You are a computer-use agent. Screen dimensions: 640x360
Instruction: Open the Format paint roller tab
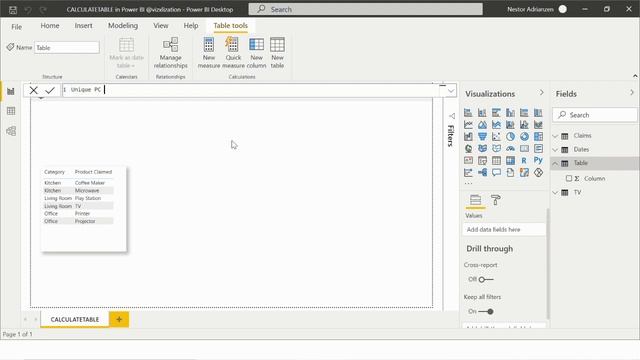496,200
